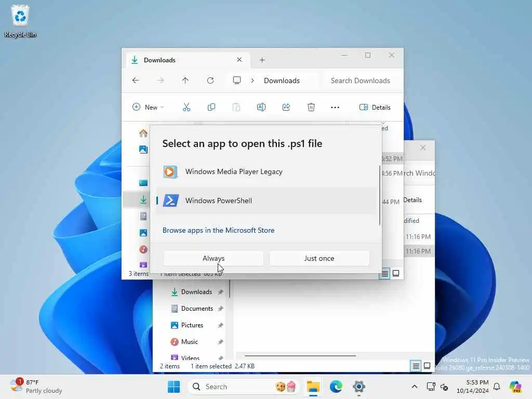Focus the Search Downloads field

click(361, 81)
